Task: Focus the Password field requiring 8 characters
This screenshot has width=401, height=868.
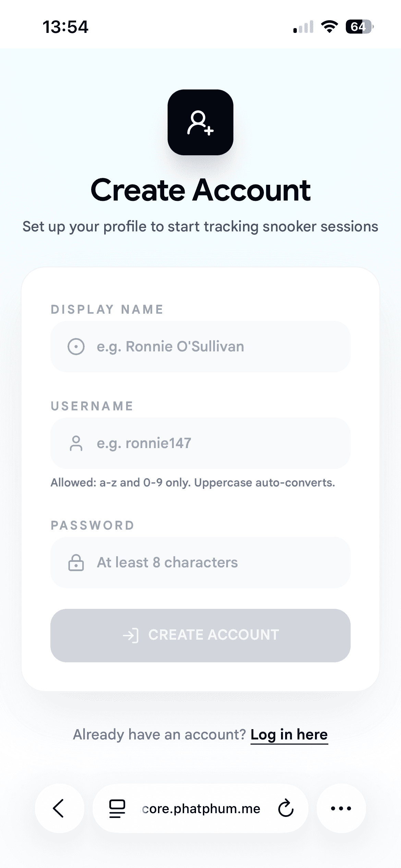Action: (x=219, y=563)
